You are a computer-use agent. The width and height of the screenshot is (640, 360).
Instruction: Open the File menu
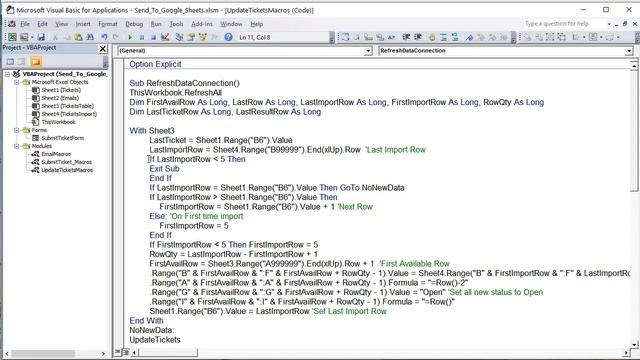[24, 24]
